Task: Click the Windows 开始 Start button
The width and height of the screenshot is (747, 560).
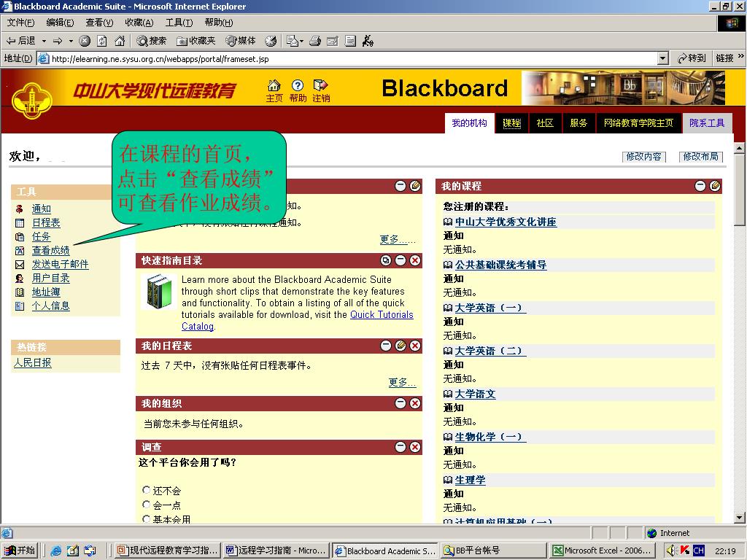Action: [x=20, y=550]
